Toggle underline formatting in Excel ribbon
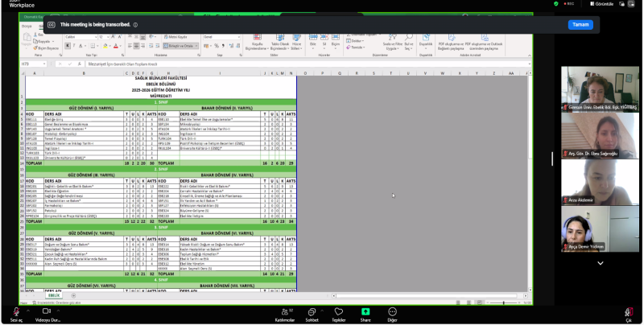644x325 pixels. [80, 46]
